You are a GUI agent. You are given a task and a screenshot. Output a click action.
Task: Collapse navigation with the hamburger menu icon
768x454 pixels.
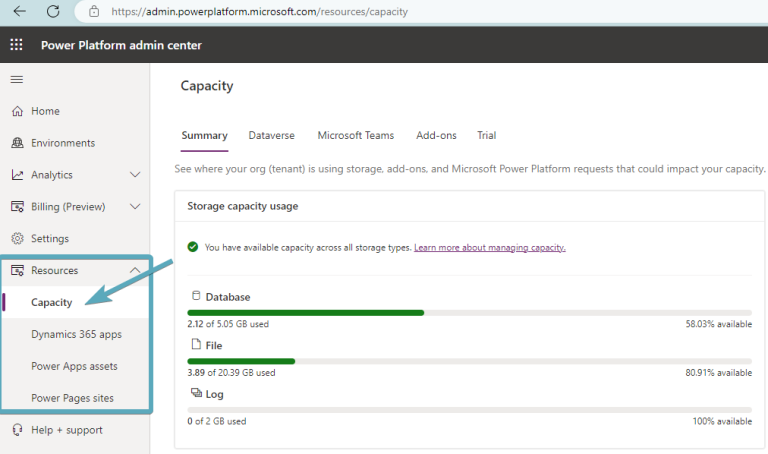17,79
